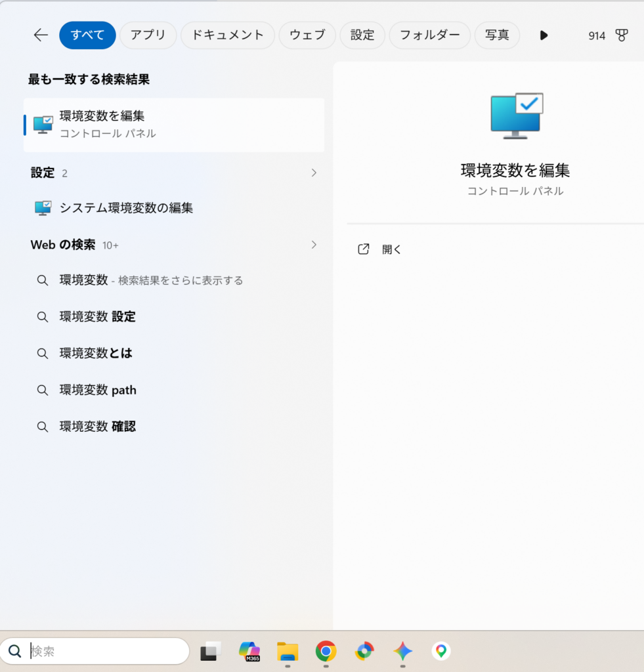Image resolution: width=644 pixels, height=672 pixels.
Task: Click search icon next to 環境変数 設定
Action: 43,317
